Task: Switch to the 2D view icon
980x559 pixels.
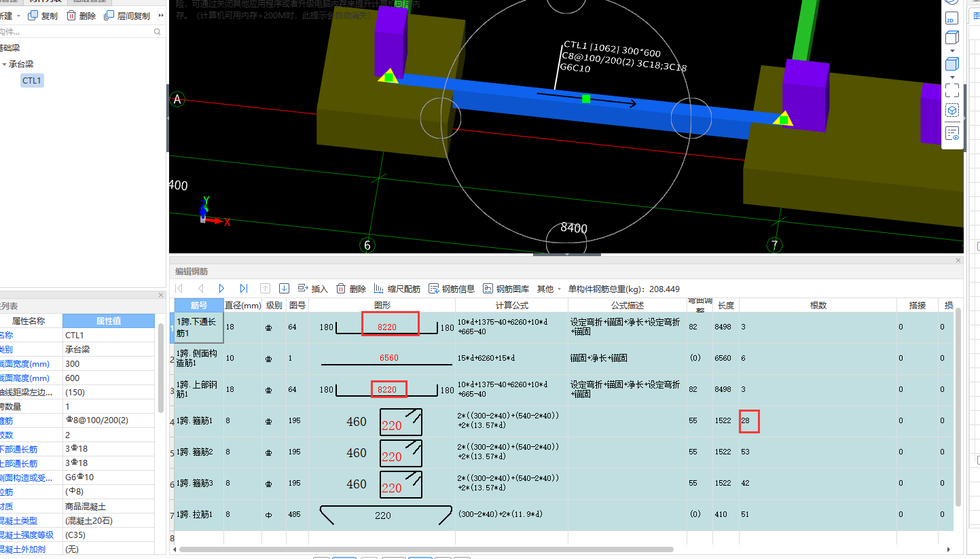Action: 951,18
